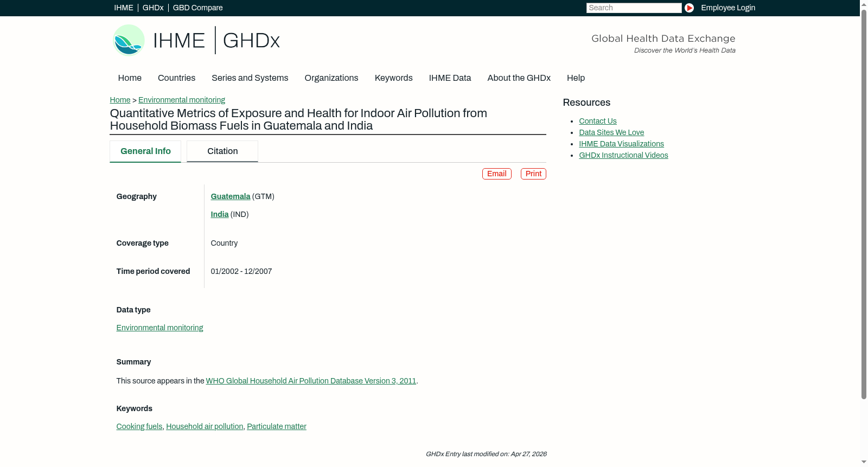Click the GHDx logo text
This screenshot has width=868, height=467.
251,41
